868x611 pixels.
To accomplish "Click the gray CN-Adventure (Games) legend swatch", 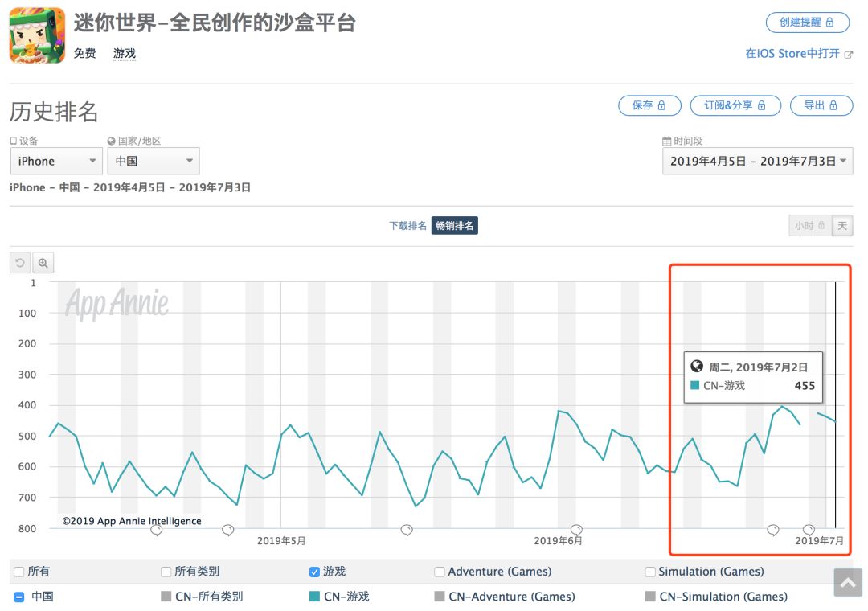I will [440, 597].
